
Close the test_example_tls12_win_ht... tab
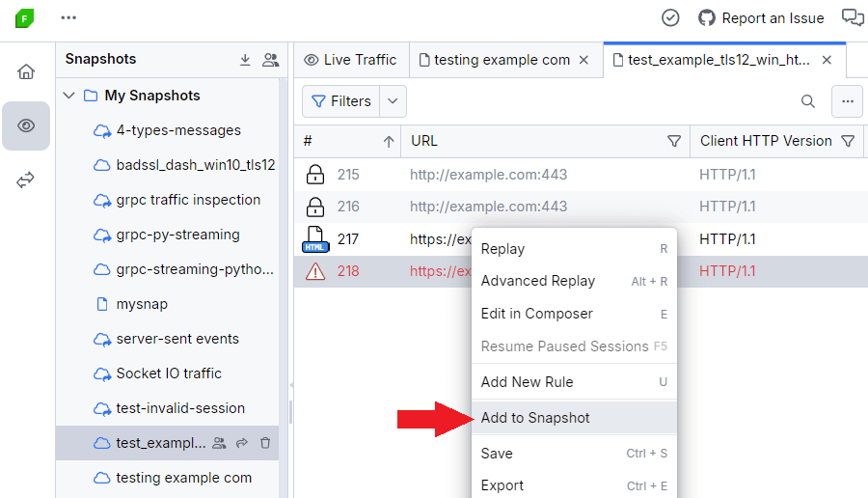pyautogui.click(x=827, y=60)
